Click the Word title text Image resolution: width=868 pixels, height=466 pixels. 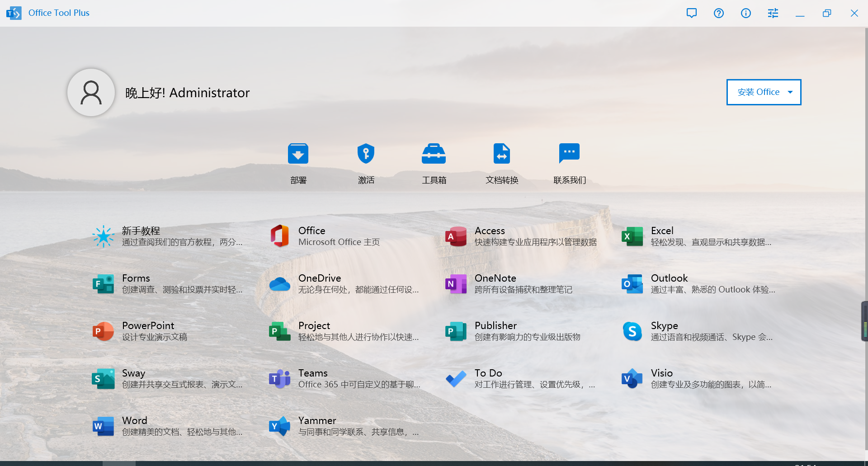click(x=135, y=421)
